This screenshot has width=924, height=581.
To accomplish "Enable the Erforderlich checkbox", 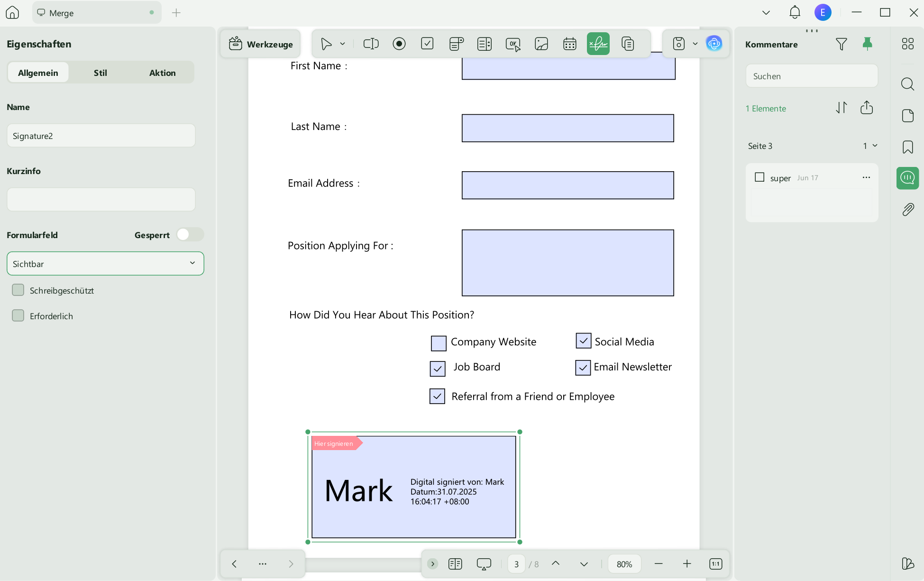I will pyautogui.click(x=18, y=315).
